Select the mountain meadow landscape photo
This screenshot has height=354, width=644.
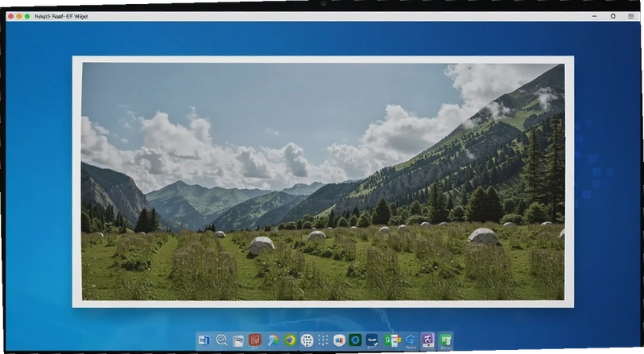pyautogui.click(x=323, y=182)
